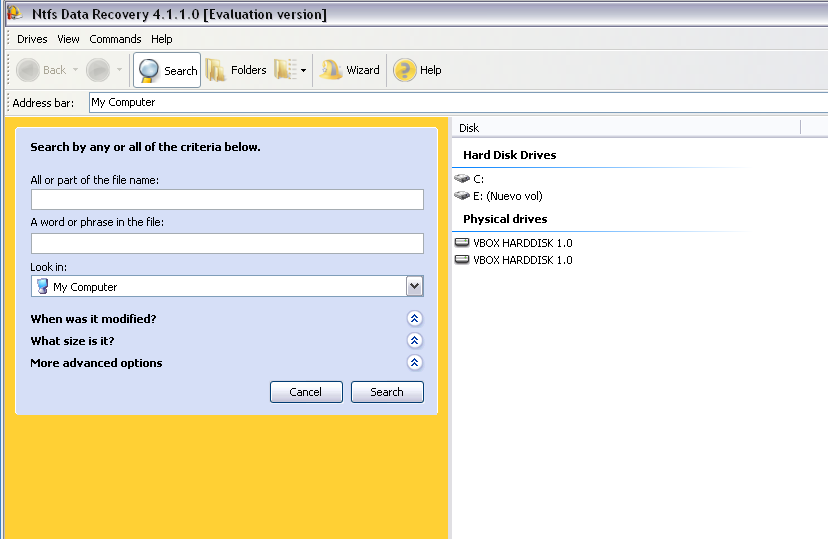828x539 pixels.
Task: Click 'What size is it?' label
Action: pos(72,341)
